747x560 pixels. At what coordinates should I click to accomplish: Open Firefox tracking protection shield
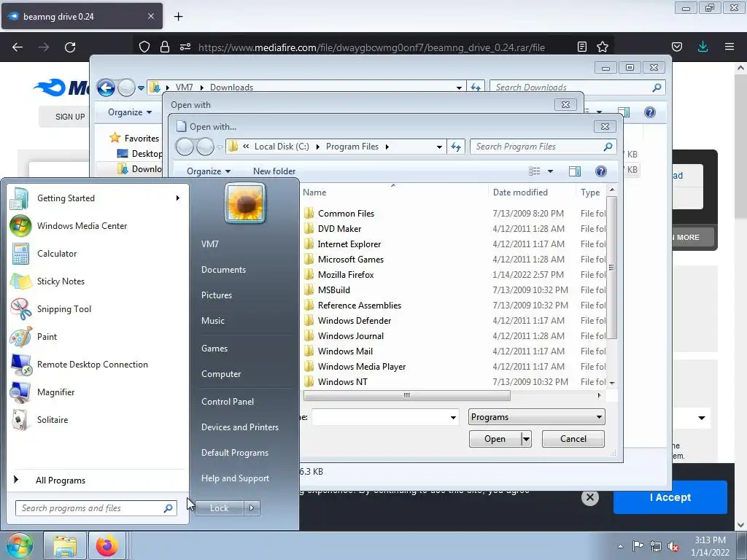tap(144, 47)
